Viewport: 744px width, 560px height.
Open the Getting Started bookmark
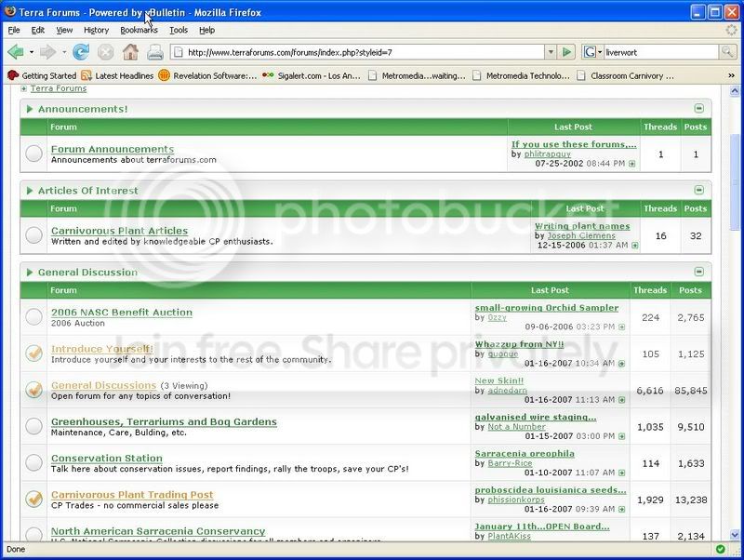click(42, 75)
